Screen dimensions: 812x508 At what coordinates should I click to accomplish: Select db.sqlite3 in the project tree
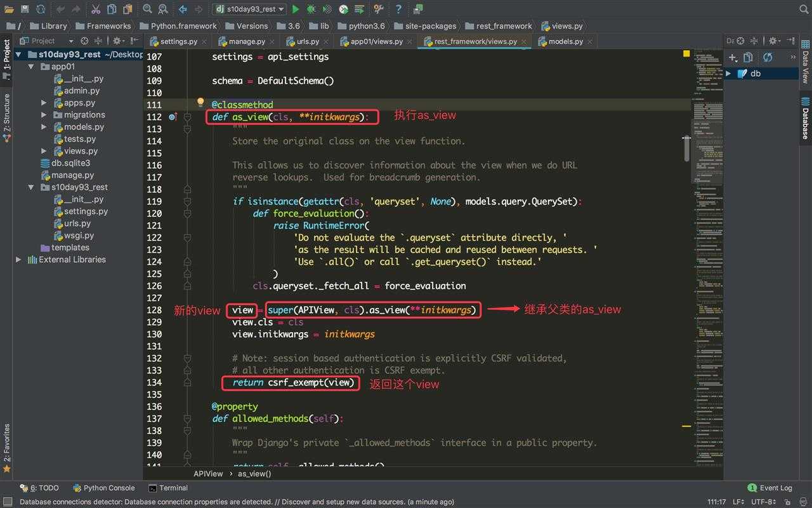coord(65,163)
